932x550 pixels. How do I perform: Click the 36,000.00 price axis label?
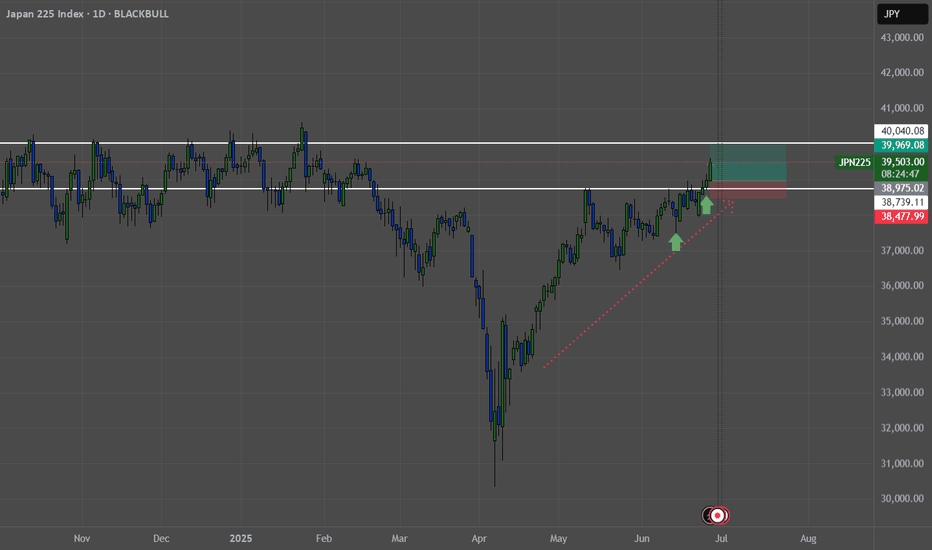pyautogui.click(x=902, y=285)
